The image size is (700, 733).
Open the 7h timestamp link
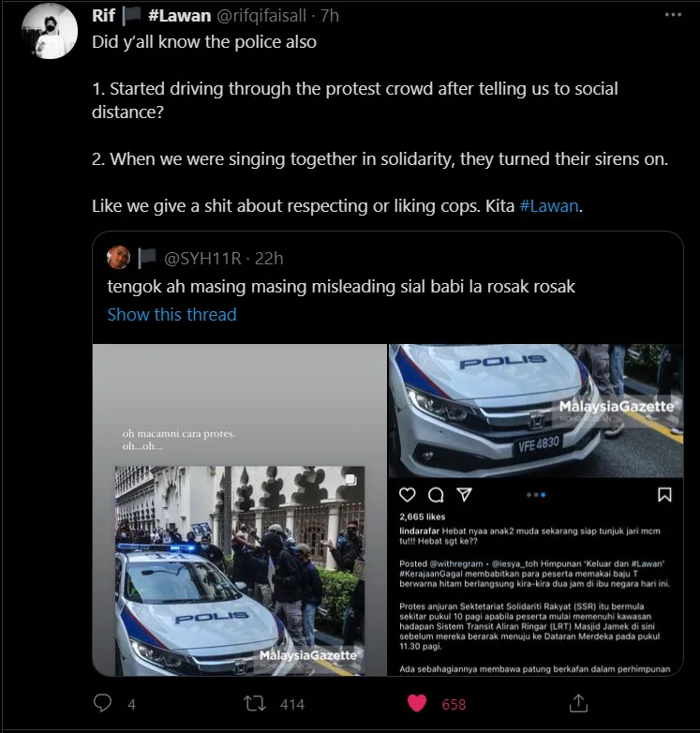[329, 16]
